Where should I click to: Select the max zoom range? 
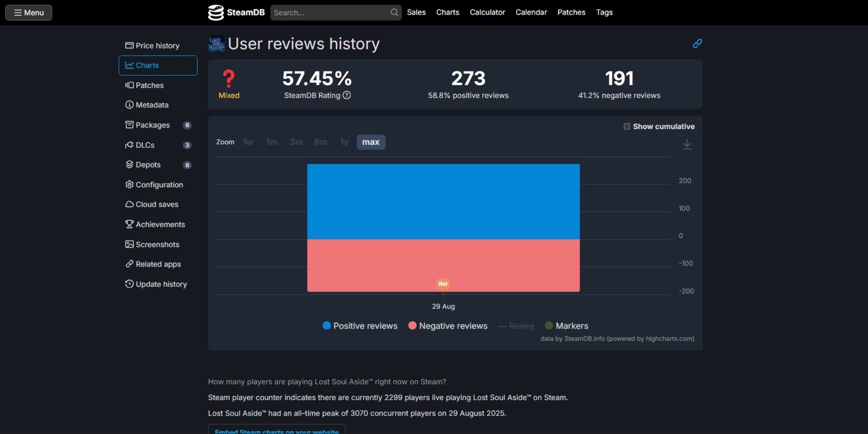click(x=371, y=142)
